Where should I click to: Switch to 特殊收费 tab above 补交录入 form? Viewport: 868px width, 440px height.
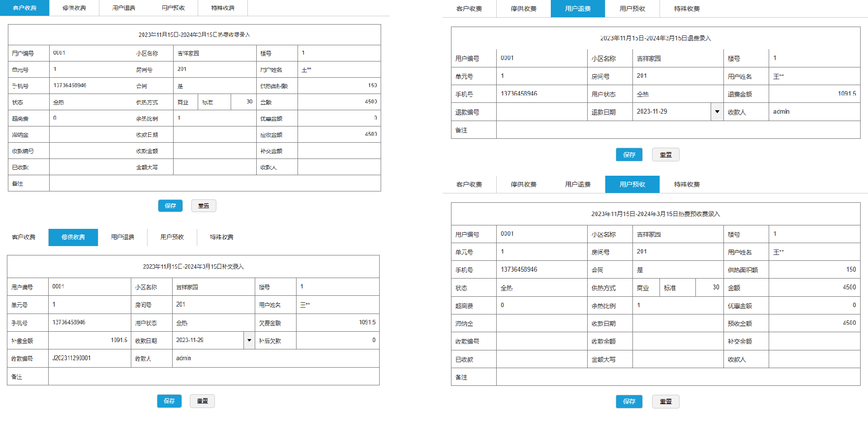pos(222,237)
